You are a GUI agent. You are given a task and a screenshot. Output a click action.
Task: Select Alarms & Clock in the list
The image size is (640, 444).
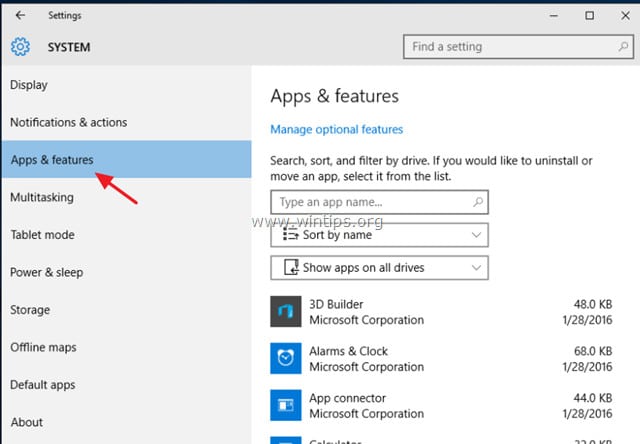click(441, 358)
